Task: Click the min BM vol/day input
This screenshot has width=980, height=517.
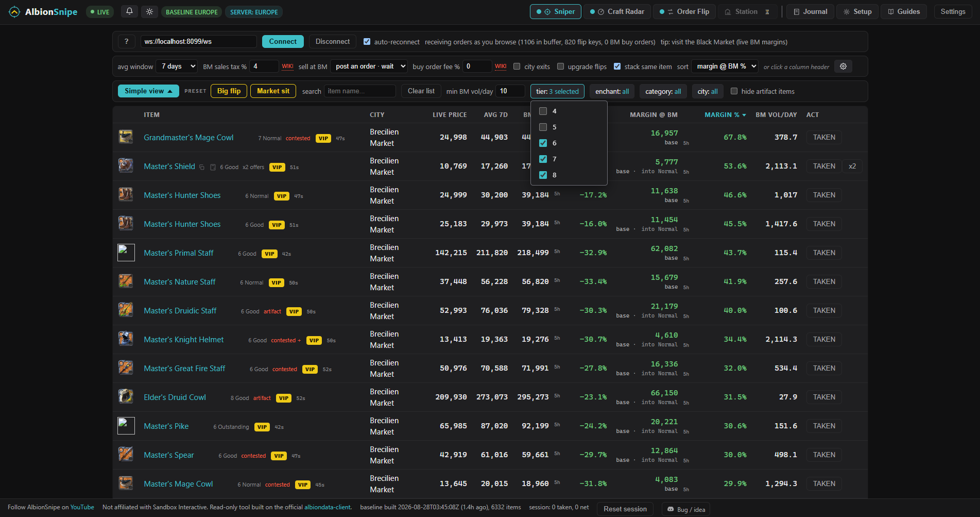Action: coord(511,91)
